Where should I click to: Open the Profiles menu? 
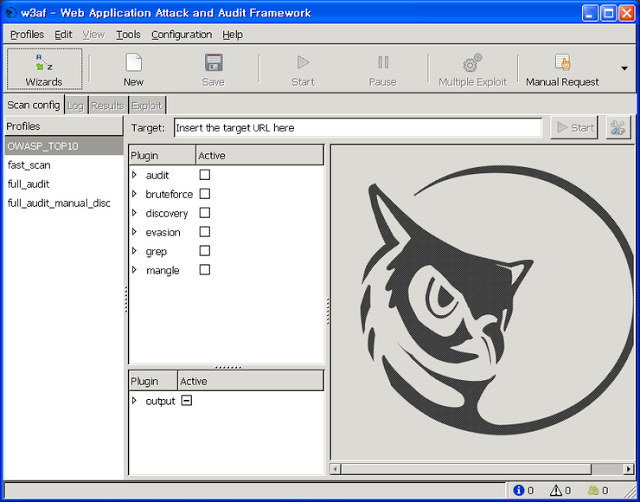(x=27, y=35)
